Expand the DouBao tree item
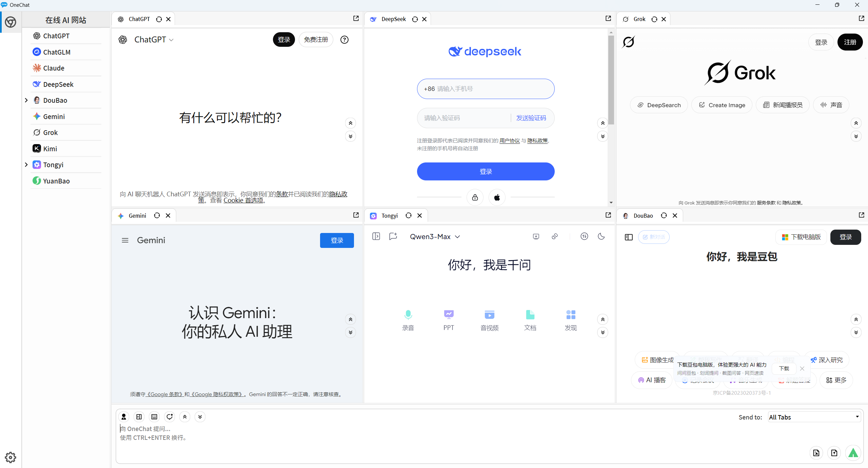The width and height of the screenshot is (868, 468). 26,100
